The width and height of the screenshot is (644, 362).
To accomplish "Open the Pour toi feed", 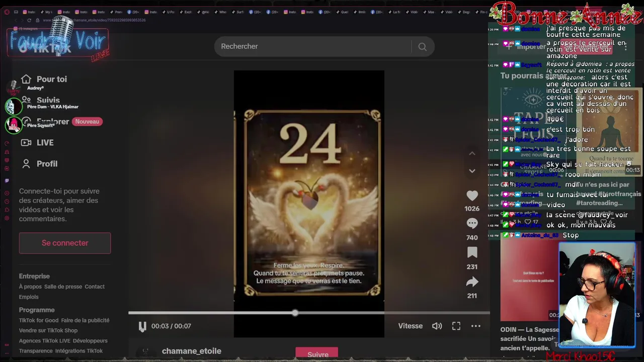I will [51, 79].
